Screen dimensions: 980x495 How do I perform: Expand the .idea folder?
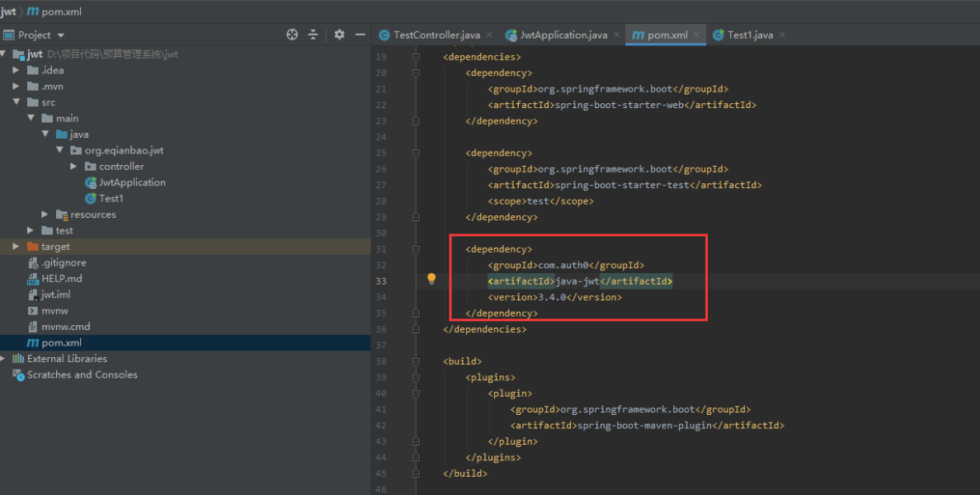pyautogui.click(x=16, y=70)
